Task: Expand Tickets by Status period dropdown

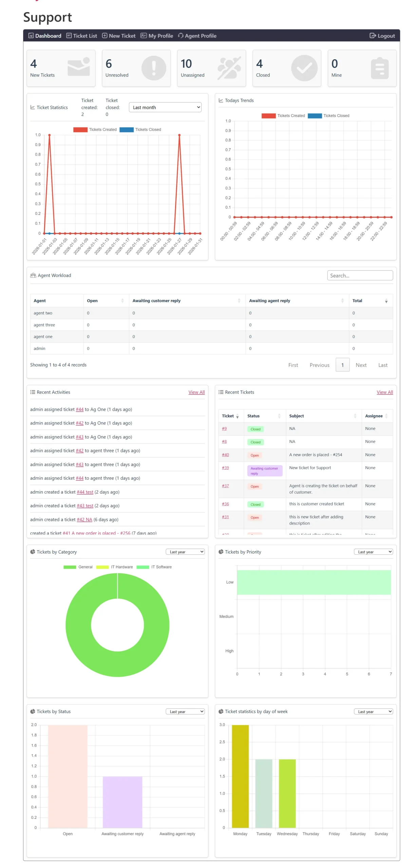Action: (185, 711)
